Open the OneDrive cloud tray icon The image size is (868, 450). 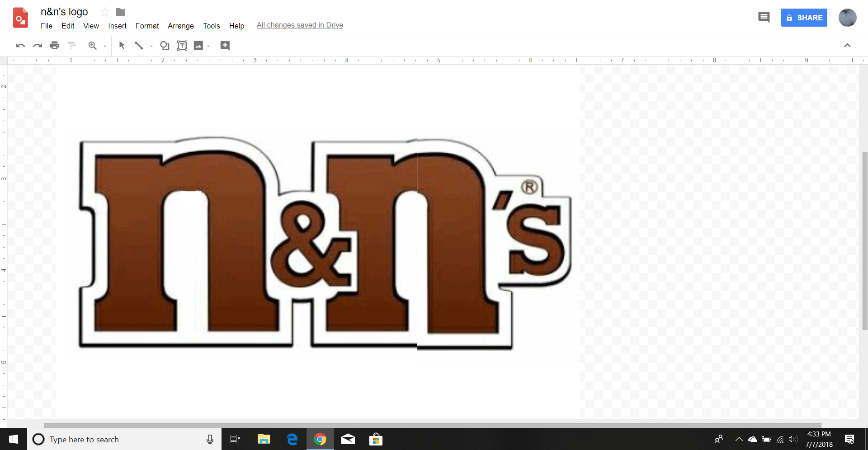coord(753,439)
